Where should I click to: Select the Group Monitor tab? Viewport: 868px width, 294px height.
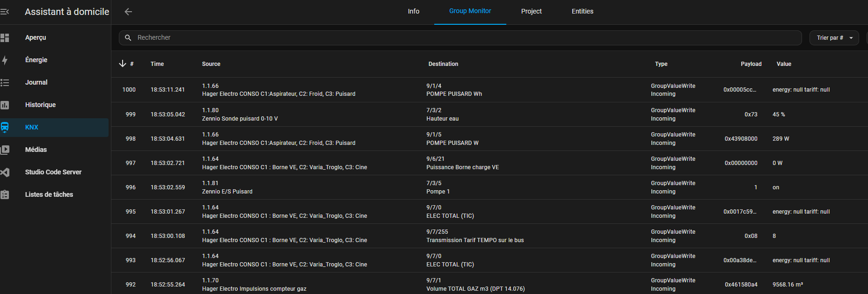pyautogui.click(x=470, y=12)
